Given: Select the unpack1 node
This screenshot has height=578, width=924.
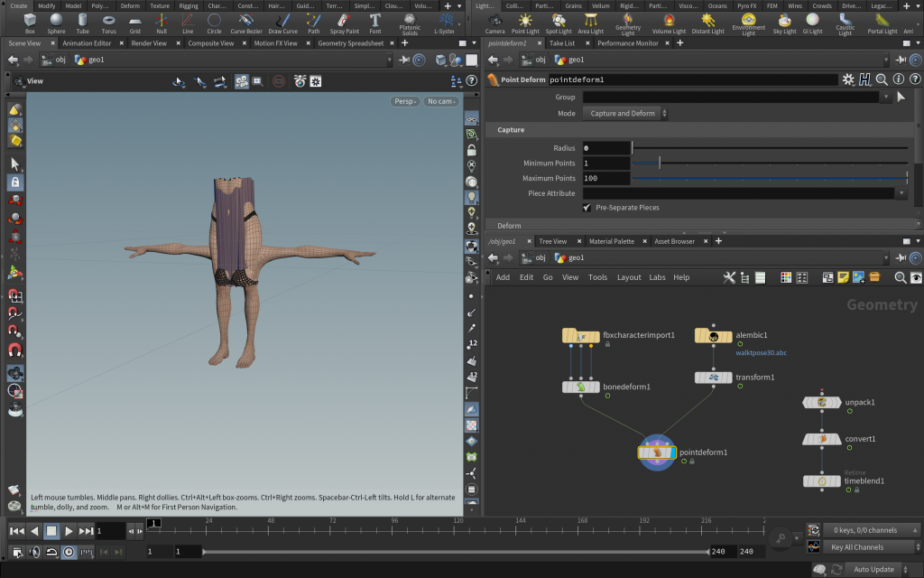Looking at the screenshot, I should coord(821,402).
